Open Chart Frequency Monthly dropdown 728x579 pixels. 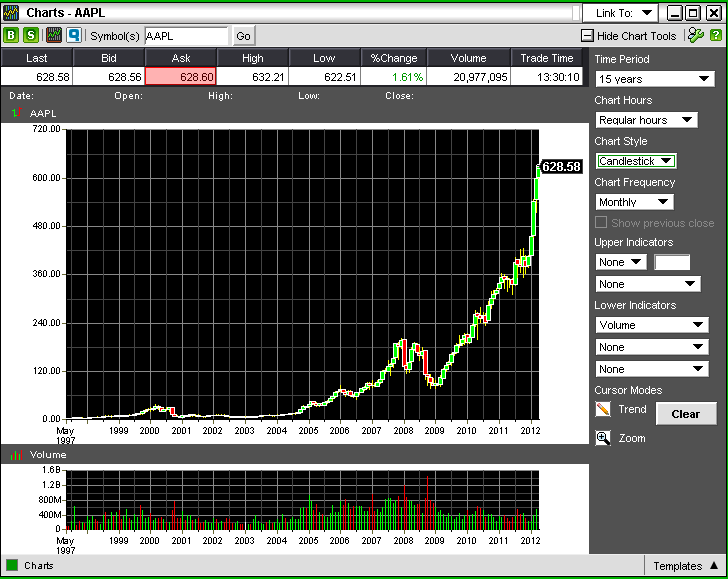pyautogui.click(x=634, y=202)
